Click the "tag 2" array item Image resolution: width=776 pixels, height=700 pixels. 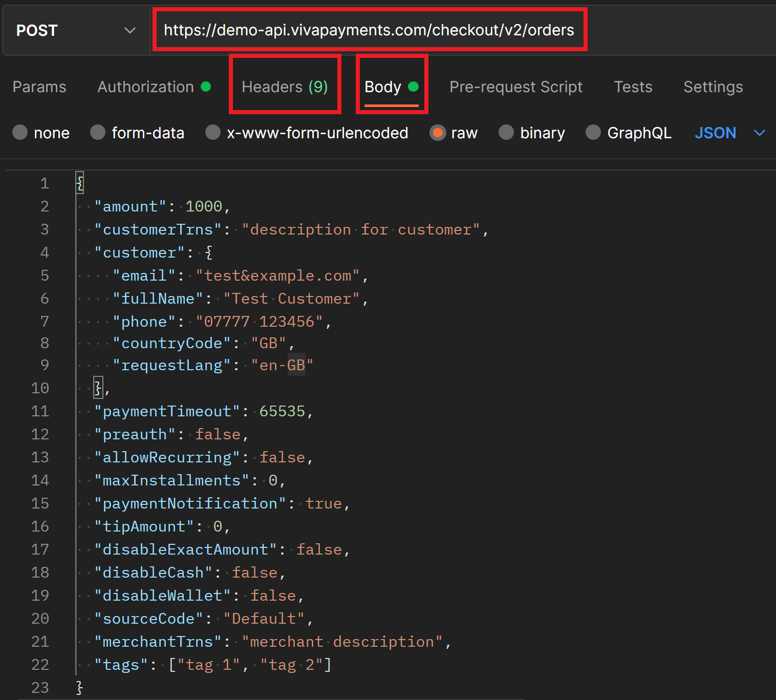click(291, 665)
